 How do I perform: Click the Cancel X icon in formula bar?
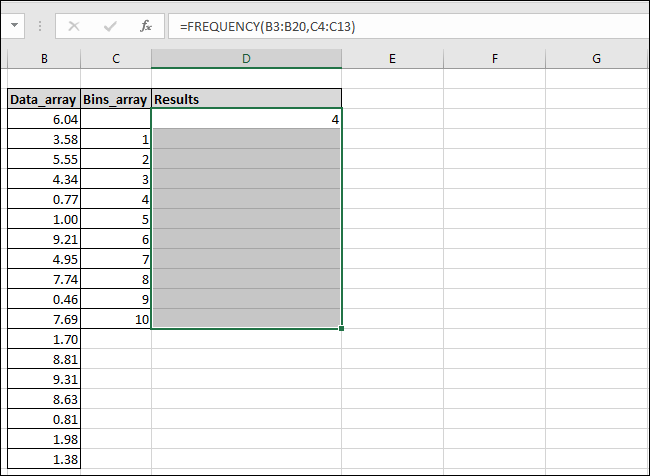73,26
